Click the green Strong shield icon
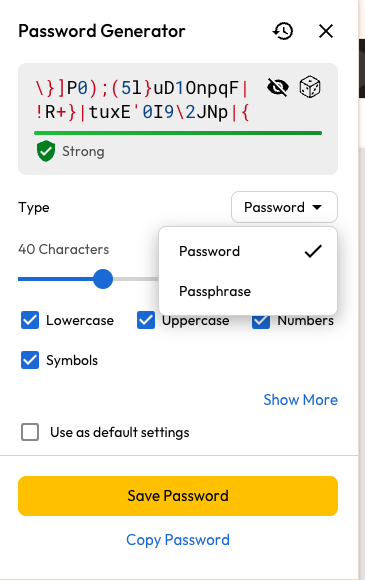This screenshot has height=580, width=365. [46, 151]
